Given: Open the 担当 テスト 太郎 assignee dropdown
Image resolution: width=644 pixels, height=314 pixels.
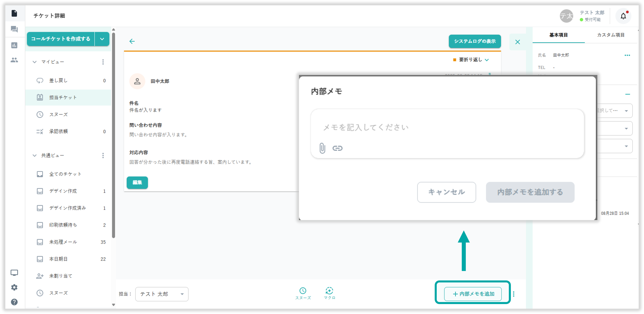Looking at the screenshot, I should pyautogui.click(x=162, y=294).
